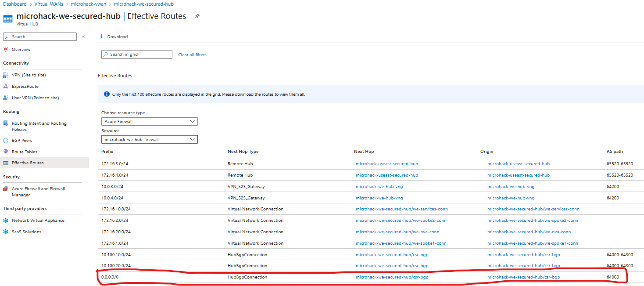The width and height of the screenshot is (644, 286).
Task: Click the Virtual HUB resource icon
Action: click(8, 19)
